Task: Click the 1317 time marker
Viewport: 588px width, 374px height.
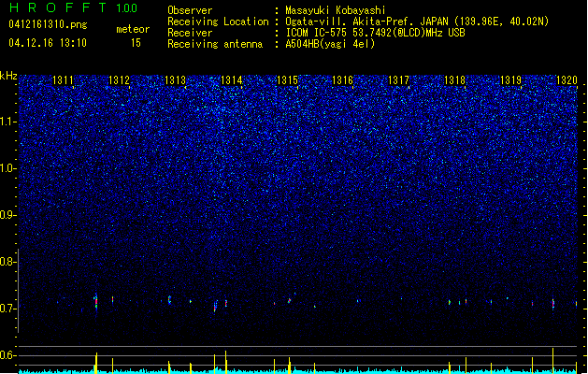Action: click(x=398, y=79)
